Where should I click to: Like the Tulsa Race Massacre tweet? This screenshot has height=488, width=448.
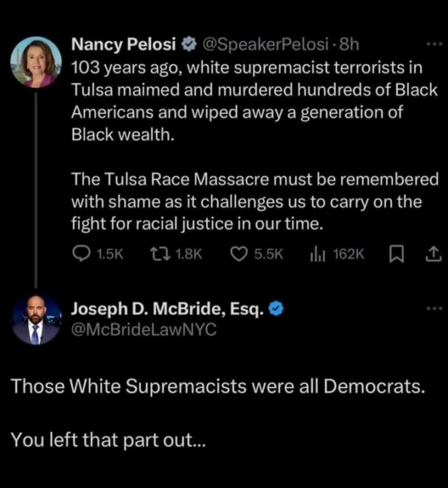pyautogui.click(x=238, y=255)
